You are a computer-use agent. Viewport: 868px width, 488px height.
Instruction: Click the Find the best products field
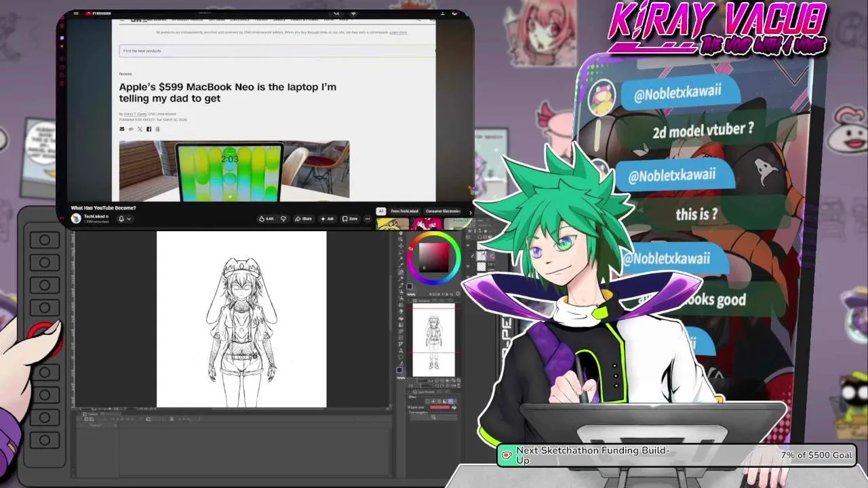[x=277, y=51]
